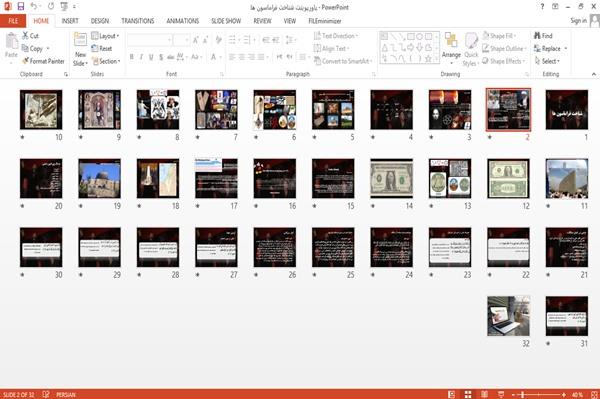Select slide 1 title thumbnail
Screen dimensions: 600x399
click(x=567, y=110)
